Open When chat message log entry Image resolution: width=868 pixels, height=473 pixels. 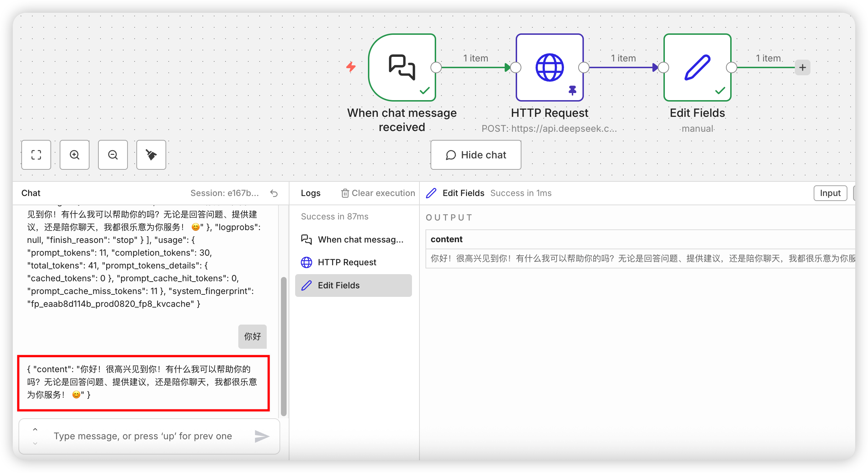point(360,240)
